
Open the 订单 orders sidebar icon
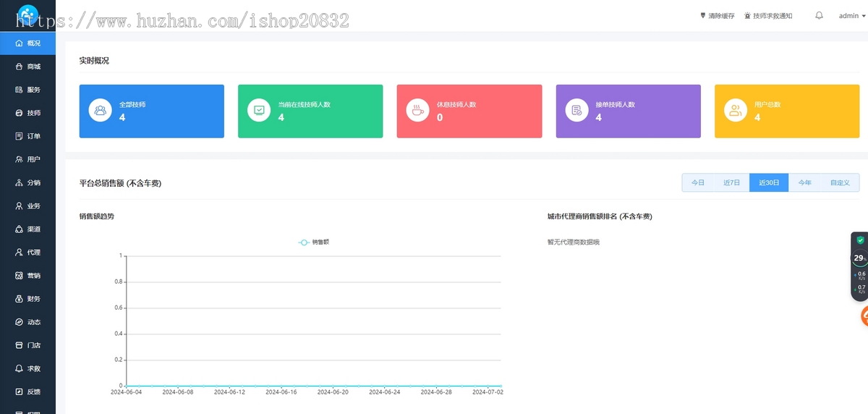click(x=20, y=136)
